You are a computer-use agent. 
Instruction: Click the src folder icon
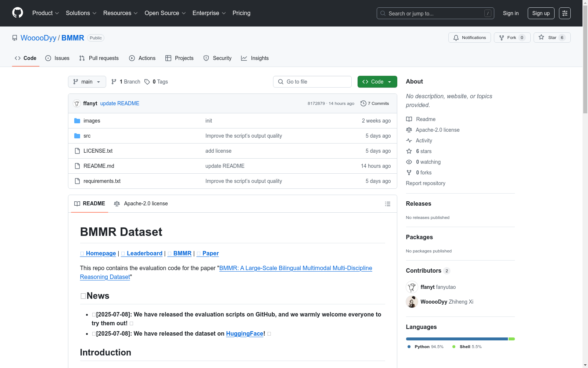(x=77, y=136)
